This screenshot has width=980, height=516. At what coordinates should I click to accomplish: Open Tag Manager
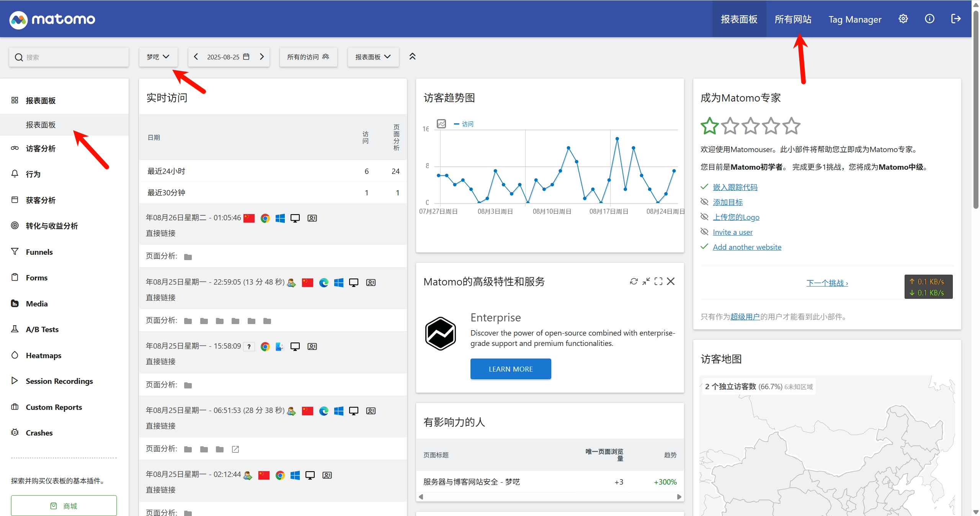(855, 19)
